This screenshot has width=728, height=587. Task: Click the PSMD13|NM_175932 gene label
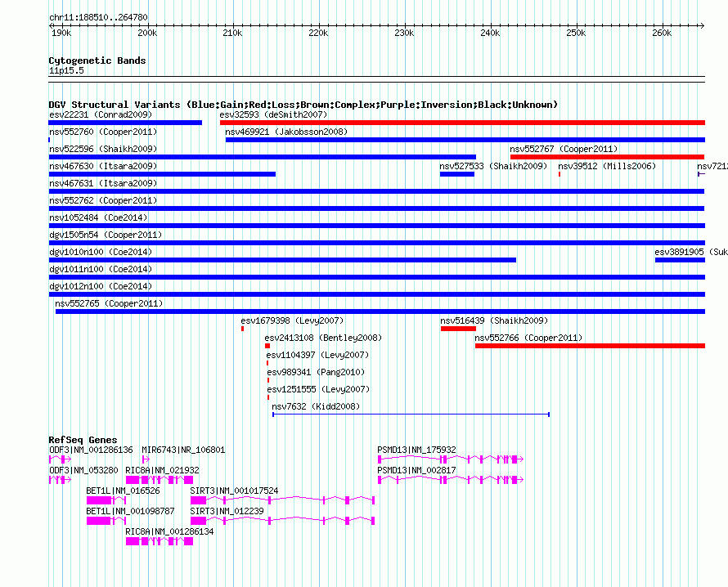(416, 450)
